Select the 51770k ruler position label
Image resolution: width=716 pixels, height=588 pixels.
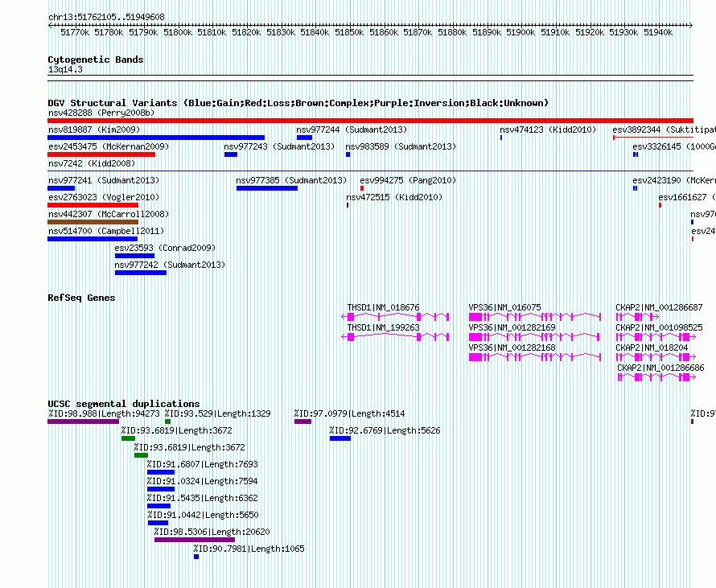[x=75, y=32]
